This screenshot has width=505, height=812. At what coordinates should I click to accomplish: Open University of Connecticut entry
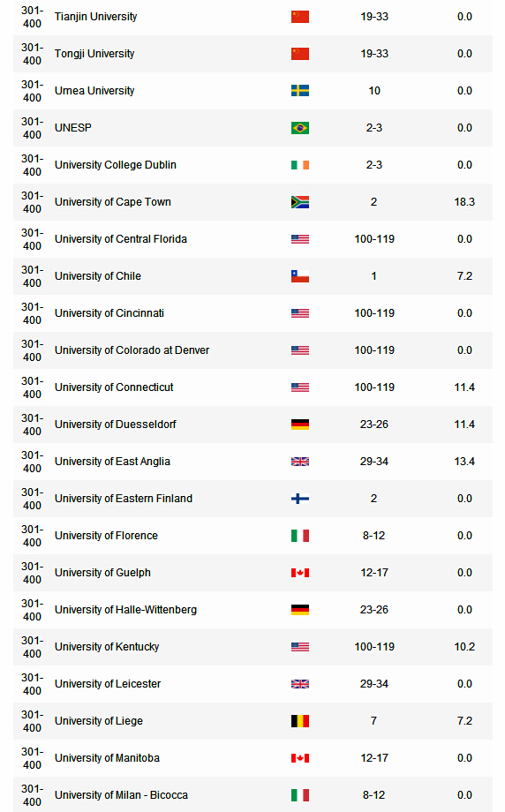(114, 387)
